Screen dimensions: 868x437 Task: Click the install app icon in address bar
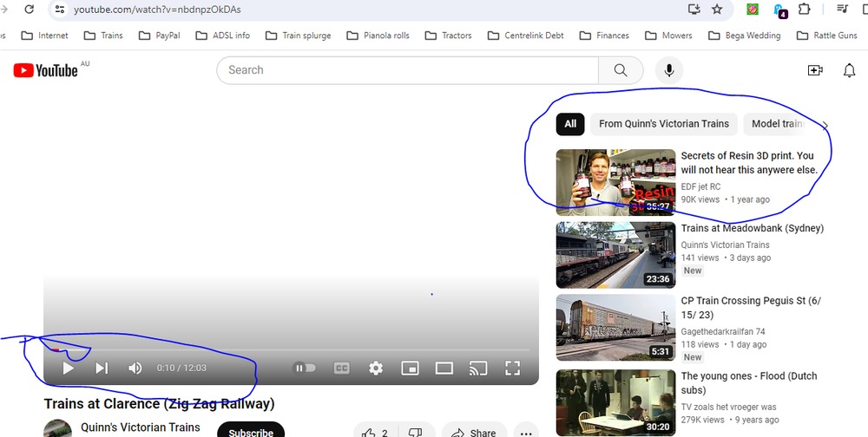pyautogui.click(x=694, y=9)
